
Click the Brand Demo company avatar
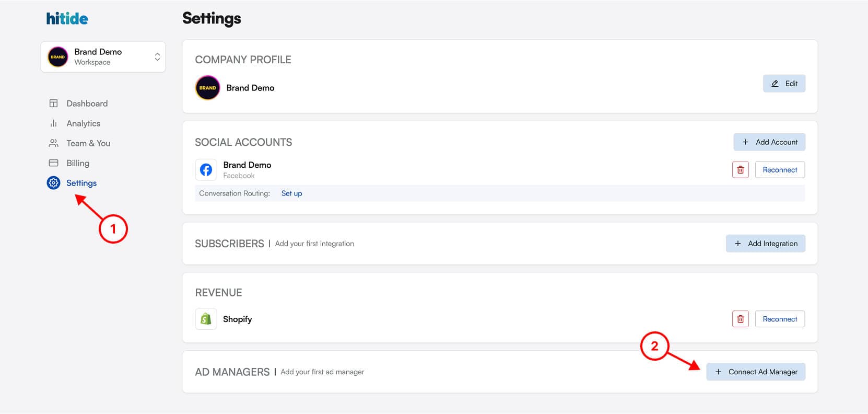coord(207,88)
